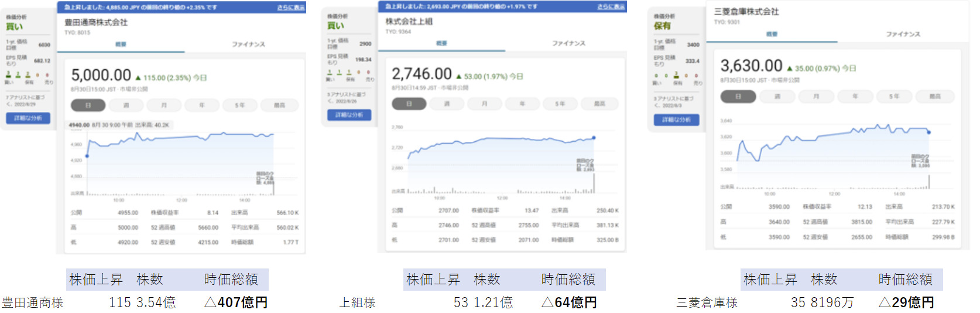Click green up-arrow next to 53.00 change

[x=459, y=77]
